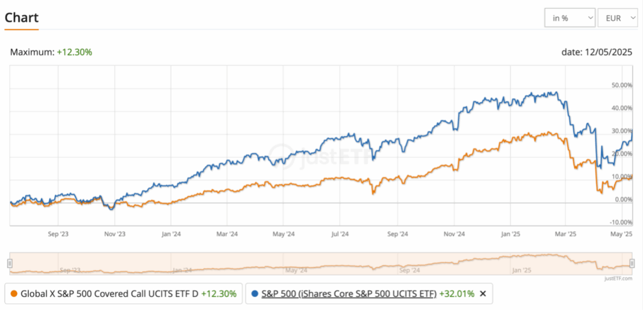Image resolution: width=644 pixels, height=311 pixels.
Task: Click the blue dot for S&P 500 ETF
Action: pos(254,293)
